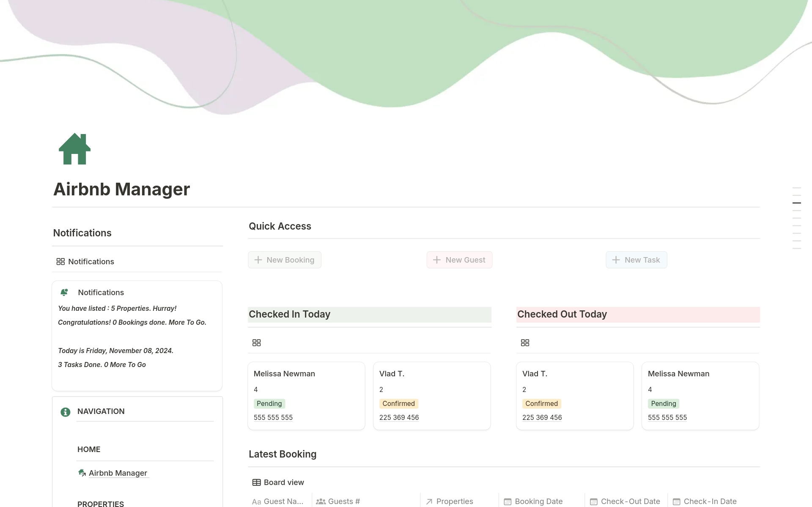Click the people icon in the Guests # header
This screenshot has width=812, height=507.
click(x=321, y=501)
